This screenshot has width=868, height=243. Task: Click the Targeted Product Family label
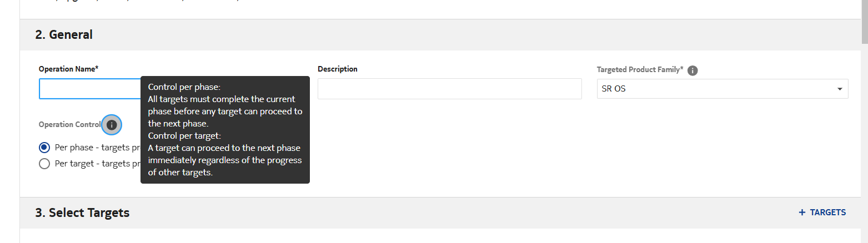point(640,70)
